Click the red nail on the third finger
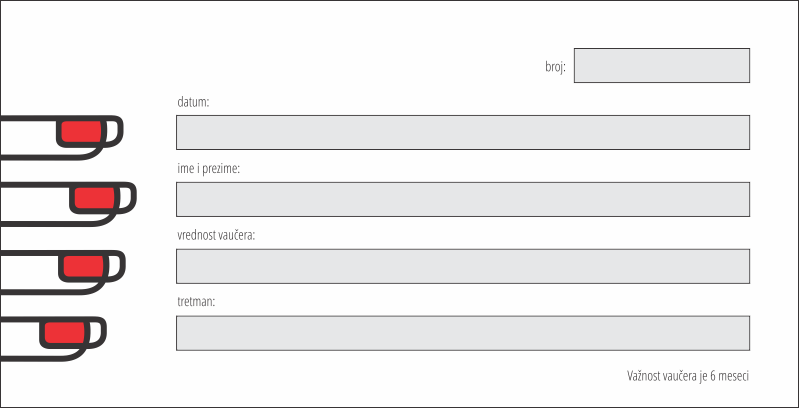 click(x=83, y=266)
